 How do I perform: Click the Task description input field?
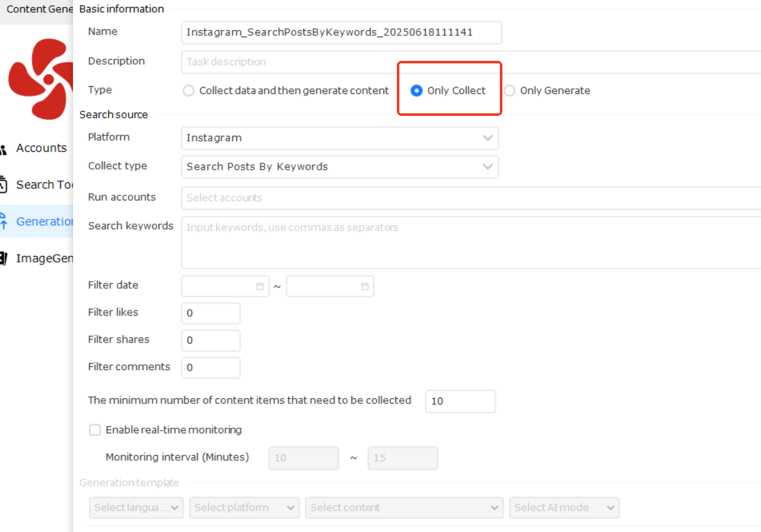point(470,62)
